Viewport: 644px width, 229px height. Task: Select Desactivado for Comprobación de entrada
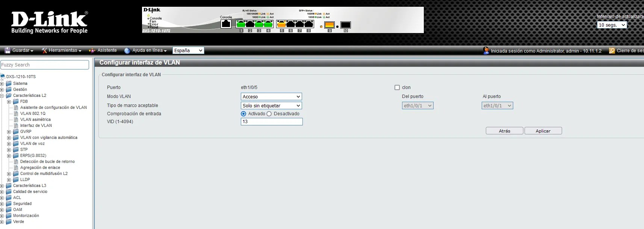click(x=269, y=114)
